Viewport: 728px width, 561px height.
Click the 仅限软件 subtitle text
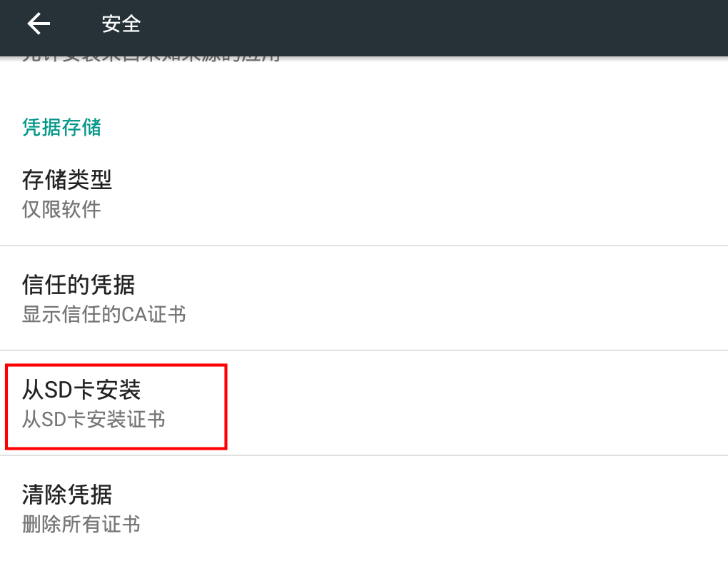[x=61, y=210]
